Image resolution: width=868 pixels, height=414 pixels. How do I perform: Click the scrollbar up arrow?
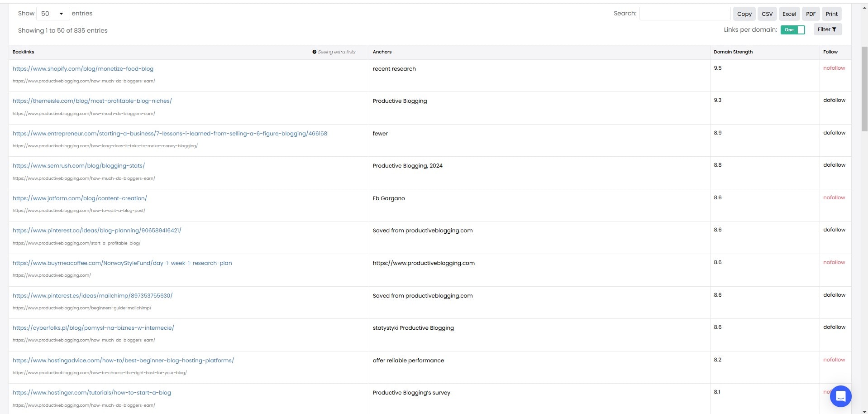tap(863, 7)
